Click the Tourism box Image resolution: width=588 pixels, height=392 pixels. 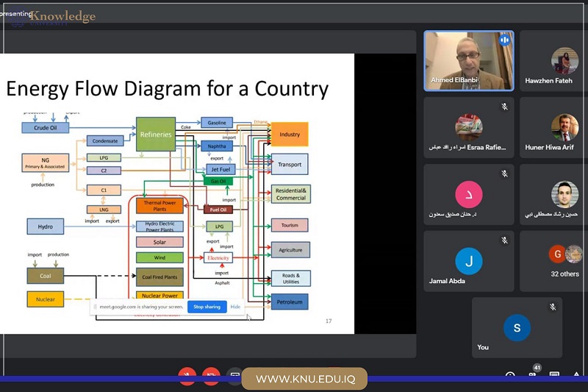coord(290,226)
